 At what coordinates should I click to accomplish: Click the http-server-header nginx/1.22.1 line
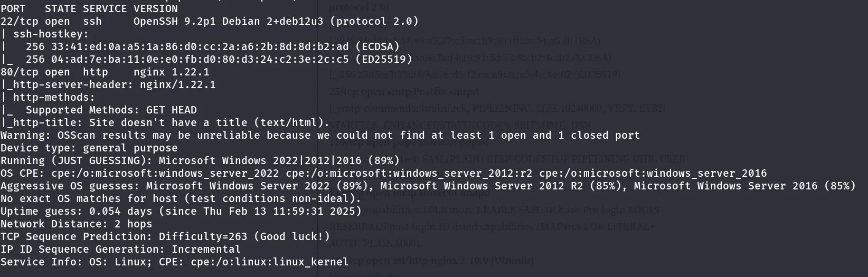tap(108, 84)
